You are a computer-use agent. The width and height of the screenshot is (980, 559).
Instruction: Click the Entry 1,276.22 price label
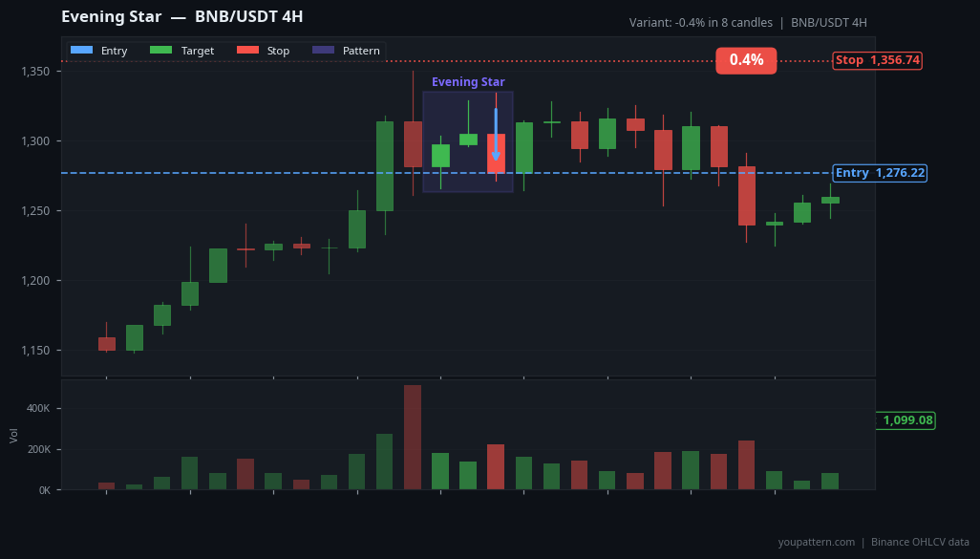(x=880, y=173)
